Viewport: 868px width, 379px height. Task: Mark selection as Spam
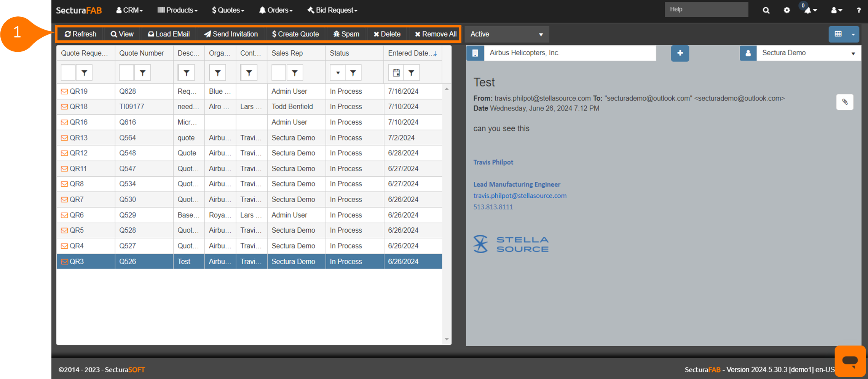tap(346, 34)
